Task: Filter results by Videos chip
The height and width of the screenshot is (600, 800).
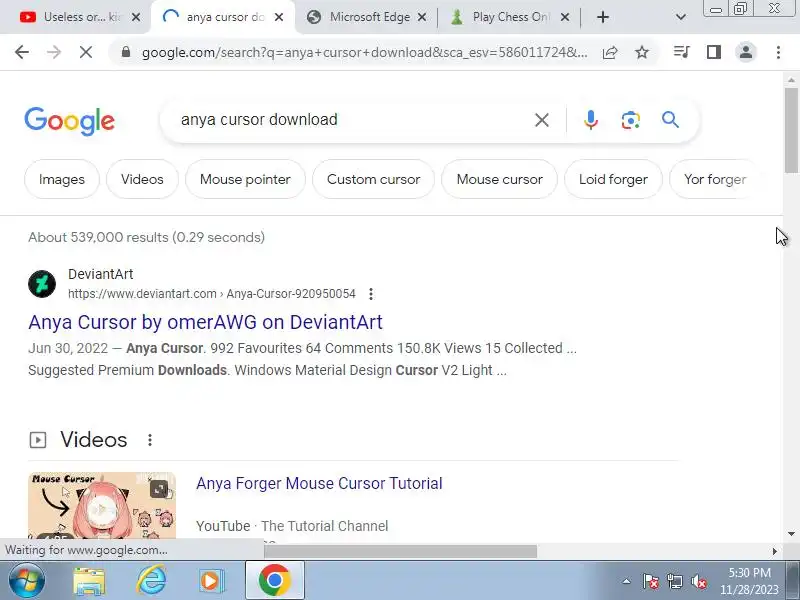Action: coord(142,179)
